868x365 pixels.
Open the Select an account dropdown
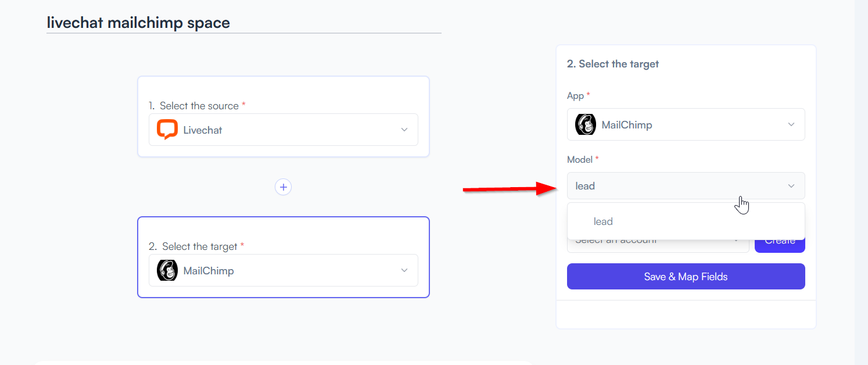pos(658,245)
